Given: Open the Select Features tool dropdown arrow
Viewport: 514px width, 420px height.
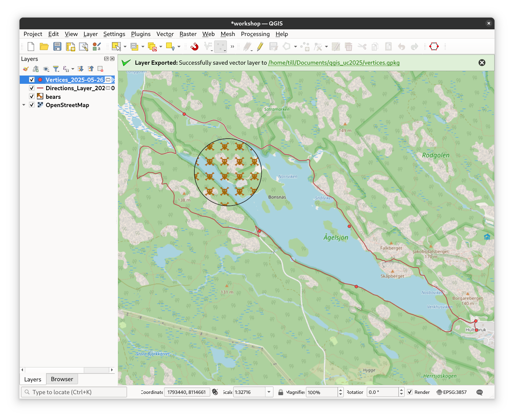Looking at the screenshot, I should (125, 47).
